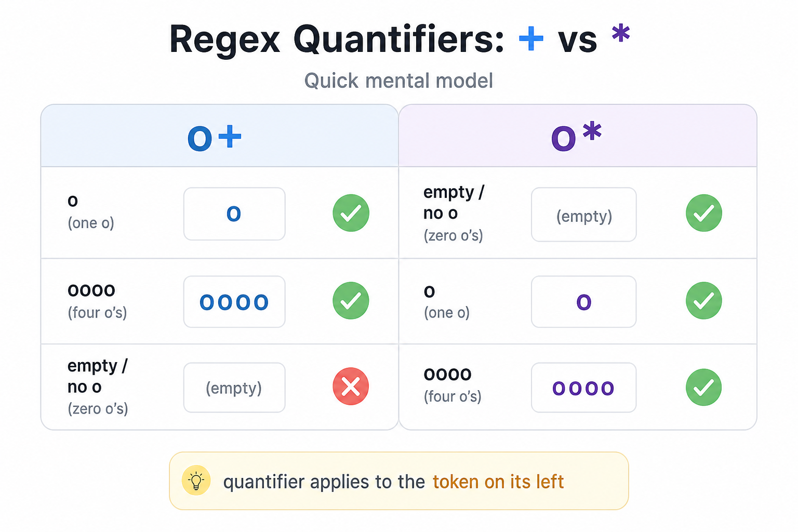Click the red X icon for empty under o+
Viewport: 798px width, 532px height.
(x=351, y=387)
